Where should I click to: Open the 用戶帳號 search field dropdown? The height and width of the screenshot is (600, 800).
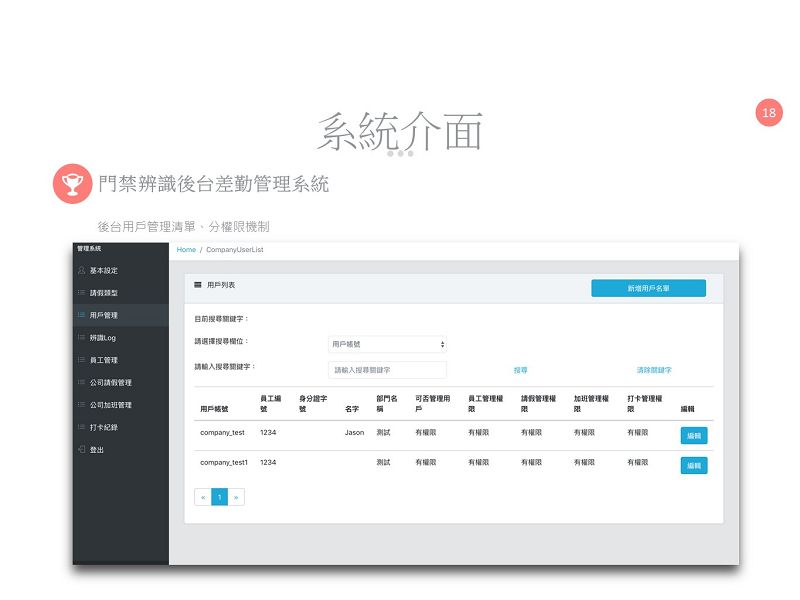click(387, 344)
